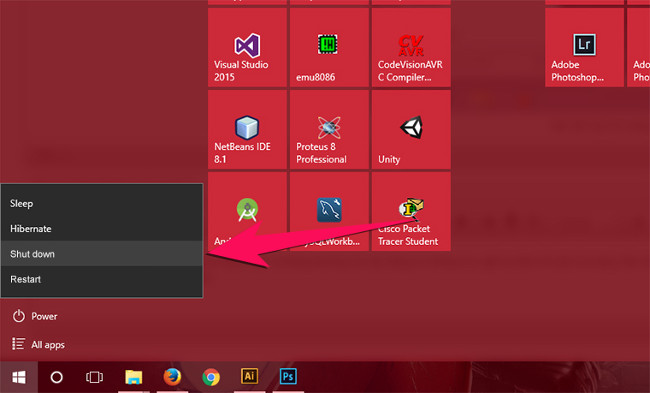Open the Adobe Photoshop Lightroom tile
This screenshot has width=650, height=393.
click(x=585, y=47)
